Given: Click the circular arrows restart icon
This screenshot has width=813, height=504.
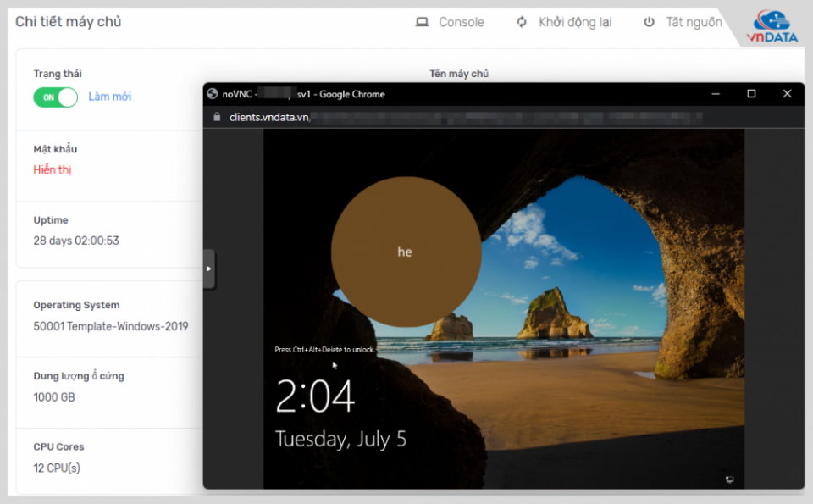Looking at the screenshot, I should [522, 22].
